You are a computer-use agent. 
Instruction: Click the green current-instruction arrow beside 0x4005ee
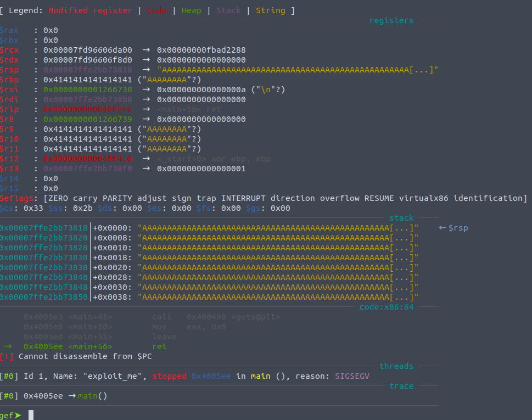8,346
